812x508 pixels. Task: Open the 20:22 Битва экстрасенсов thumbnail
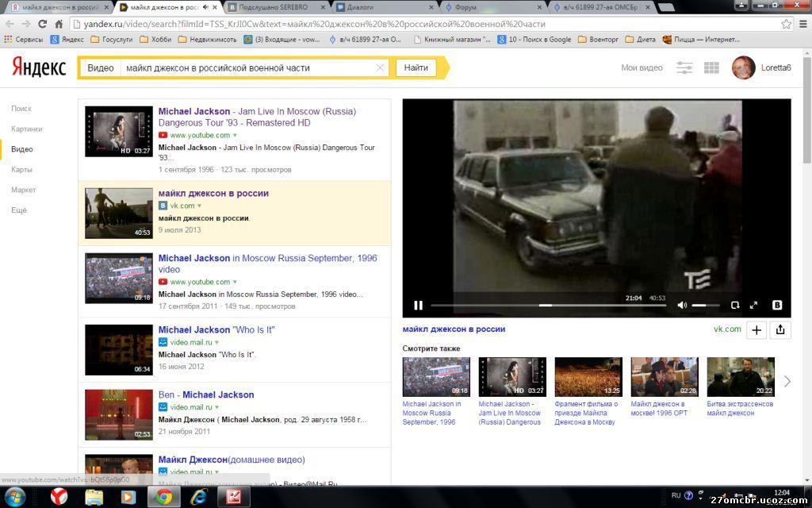point(741,377)
